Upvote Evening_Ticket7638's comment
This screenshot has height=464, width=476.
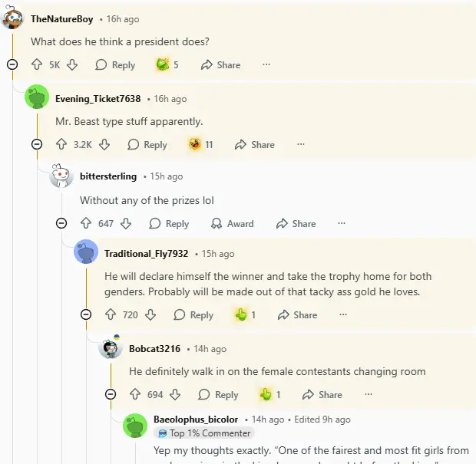tap(61, 144)
